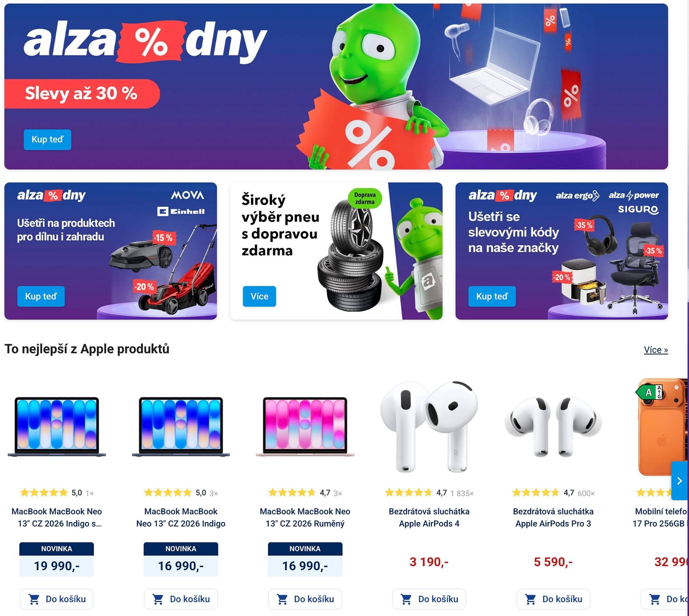Image resolution: width=689 pixels, height=616 pixels.
Task: Open the Více link for Apple products
Action: pos(656,350)
